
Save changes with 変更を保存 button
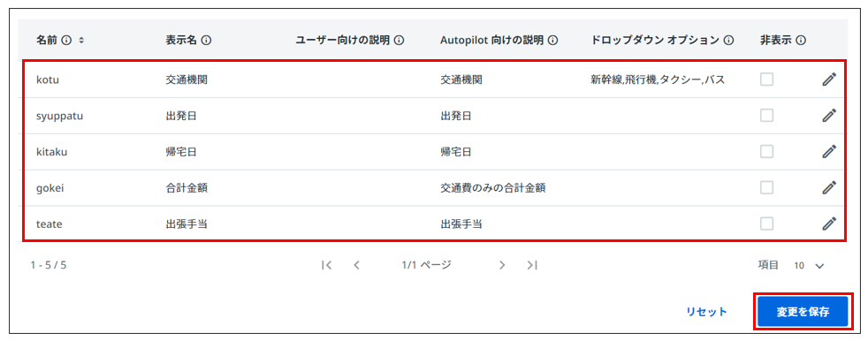(803, 312)
